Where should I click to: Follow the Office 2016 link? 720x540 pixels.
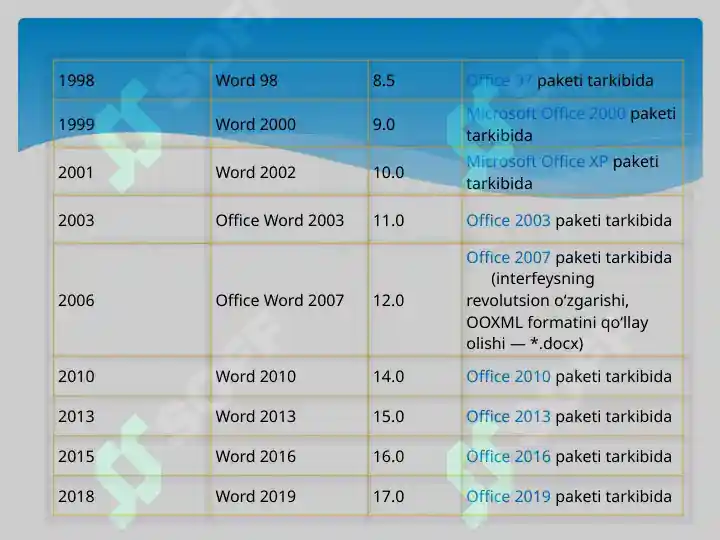click(x=508, y=456)
